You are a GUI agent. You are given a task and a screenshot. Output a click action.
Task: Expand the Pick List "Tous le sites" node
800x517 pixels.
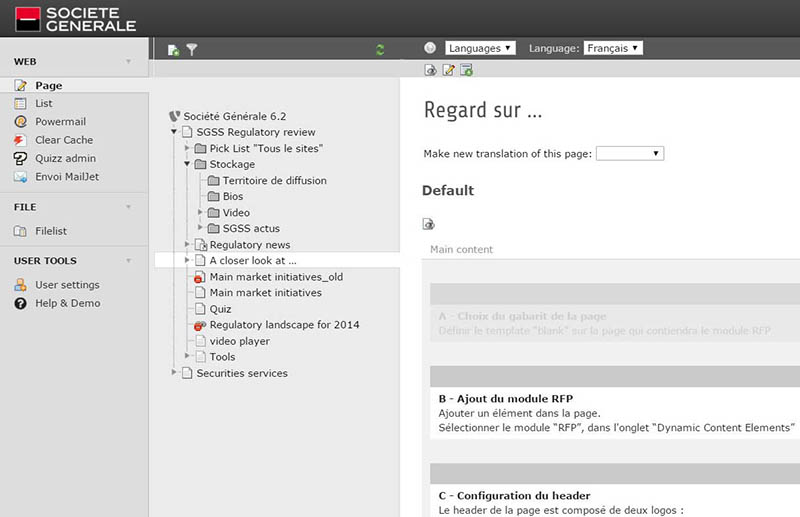coord(187,148)
